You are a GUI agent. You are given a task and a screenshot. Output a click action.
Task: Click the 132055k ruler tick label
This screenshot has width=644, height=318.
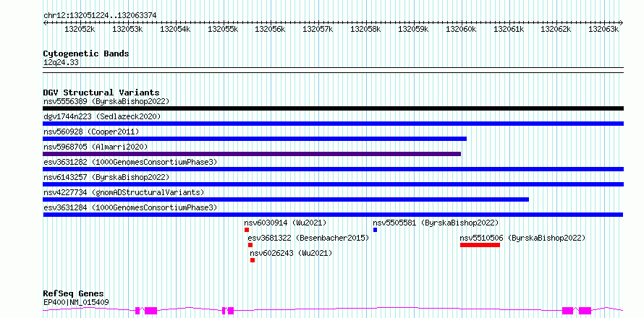[223, 29]
